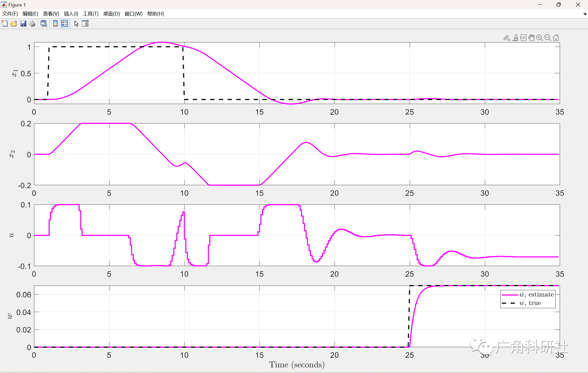Enable the Brush data tool above axes

(515, 38)
